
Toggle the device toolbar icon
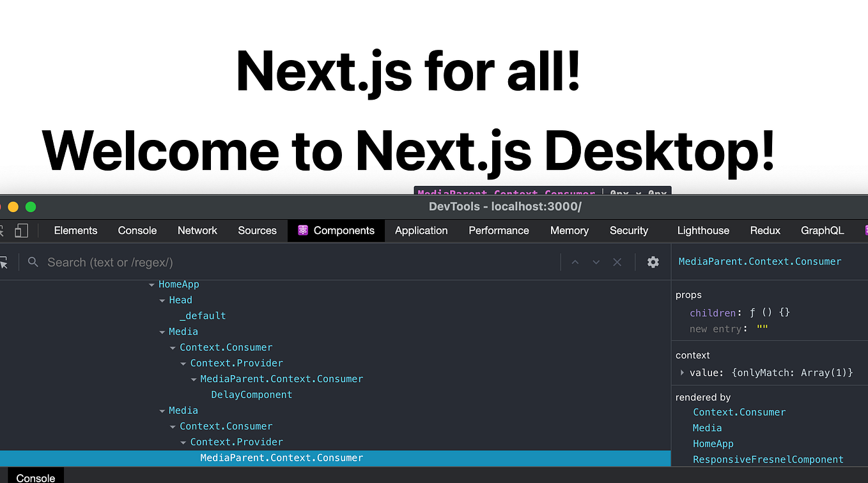(21, 231)
